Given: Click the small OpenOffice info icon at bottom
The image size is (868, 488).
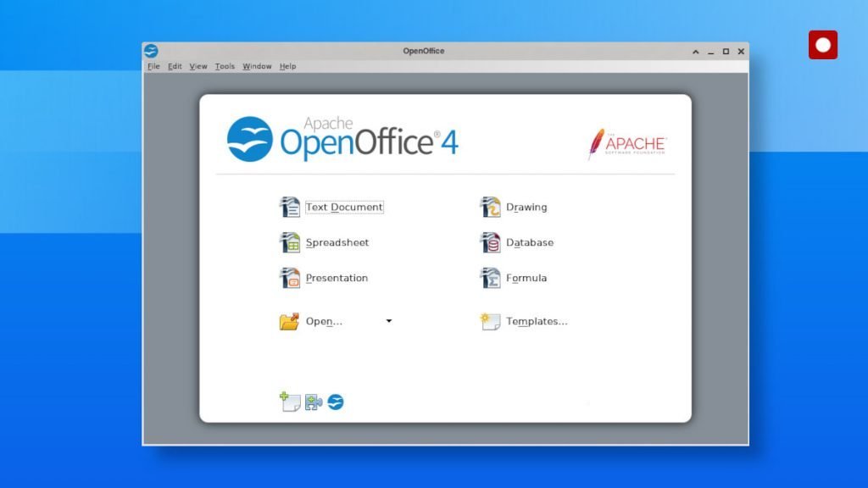Looking at the screenshot, I should [336, 402].
